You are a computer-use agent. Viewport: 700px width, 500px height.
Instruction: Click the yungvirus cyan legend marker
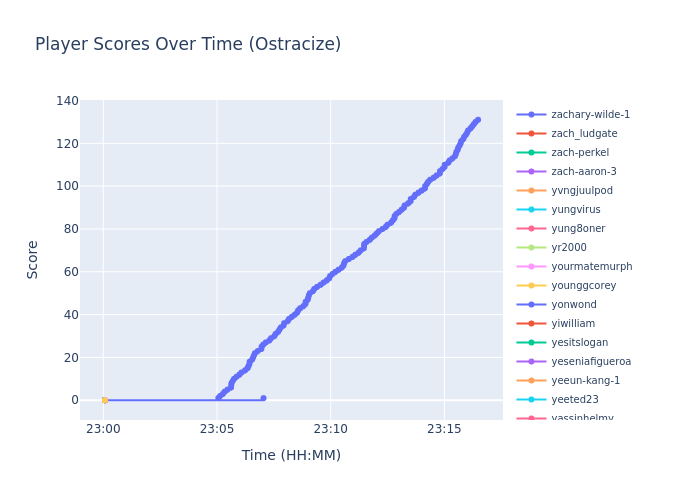pos(531,210)
